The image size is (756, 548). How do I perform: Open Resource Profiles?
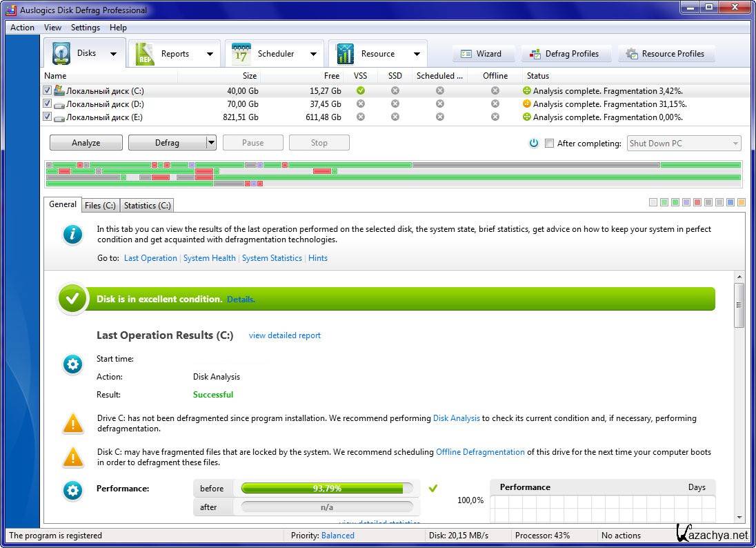(x=665, y=54)
